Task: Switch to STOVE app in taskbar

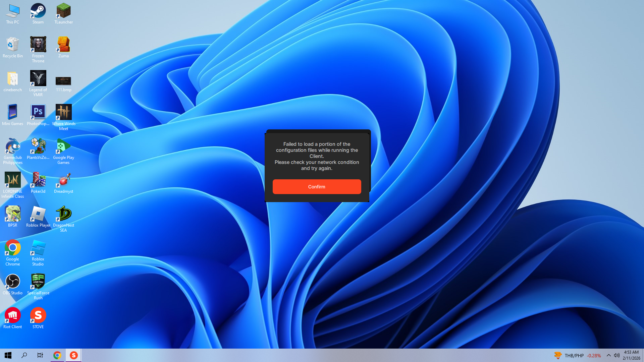Action: [73, 355]
